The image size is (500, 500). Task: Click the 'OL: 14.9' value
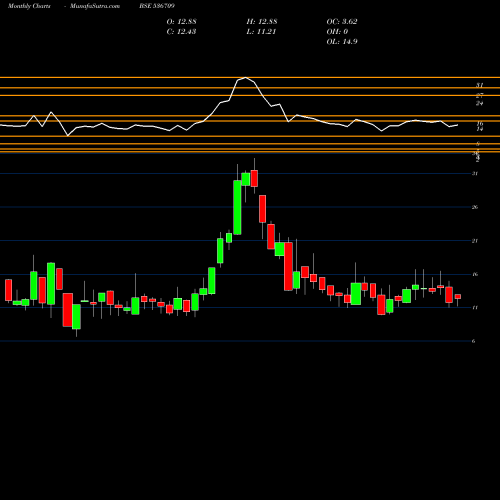(342, 42)
